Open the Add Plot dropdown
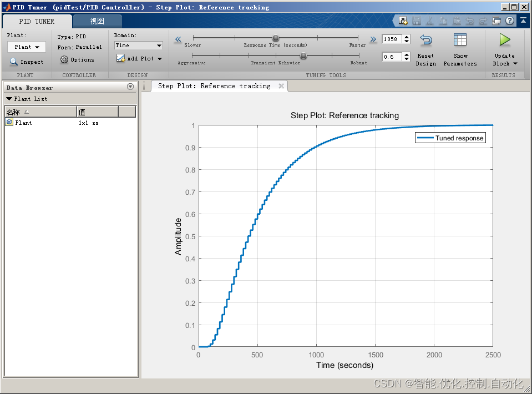Viewport: 532px width, 394px height. tap(139, 58)
